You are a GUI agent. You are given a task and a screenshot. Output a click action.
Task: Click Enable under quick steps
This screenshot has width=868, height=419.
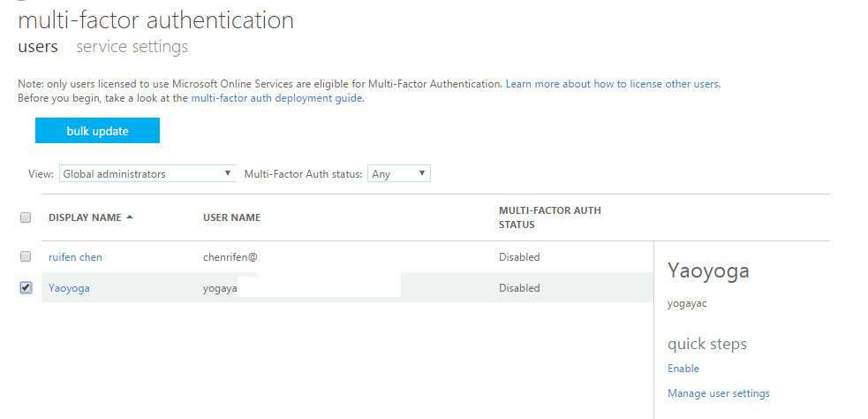(x=683, y=369)
